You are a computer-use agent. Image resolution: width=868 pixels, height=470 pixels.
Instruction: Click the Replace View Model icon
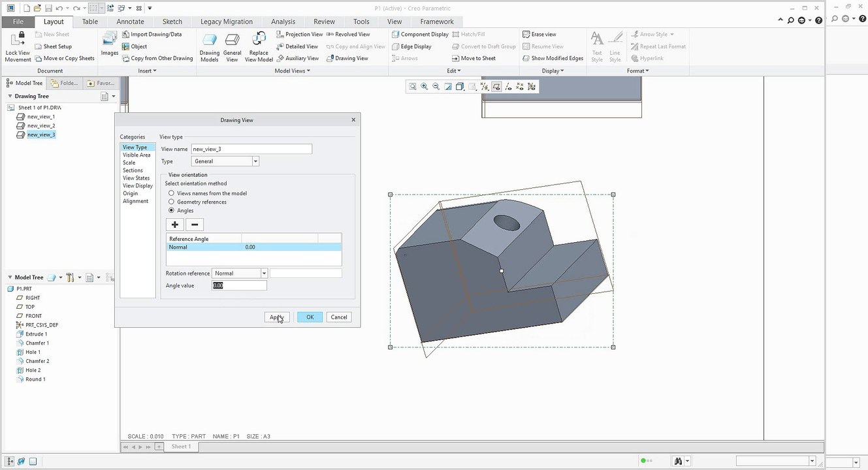(x=259, y=46)
